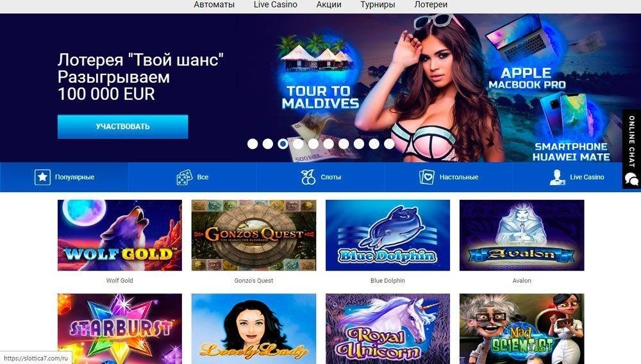The height and width of the screenshot is (364, 641).
Task: Click the Участвовать button
Action: point(122,127)
